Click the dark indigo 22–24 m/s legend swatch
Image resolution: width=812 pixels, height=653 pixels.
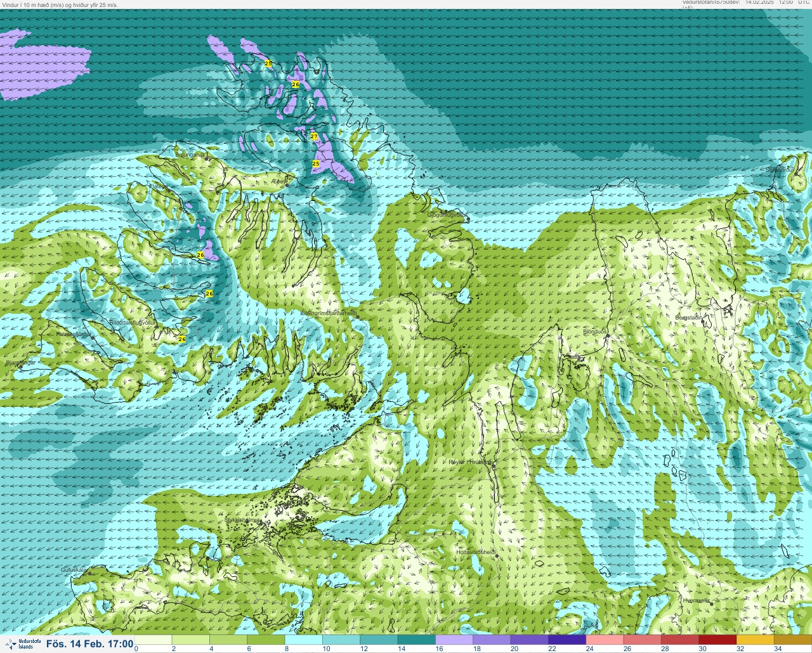point(566,640)
